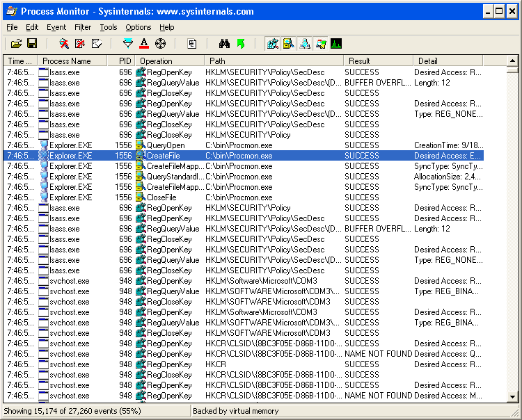522x420 pixels.
Task: Click the Operation column header
Action: click(x=170, y=61)
